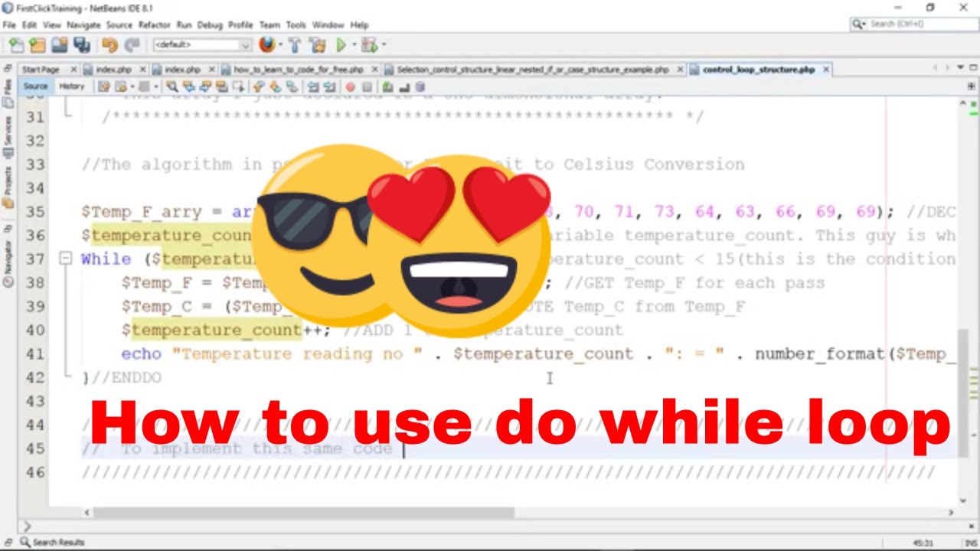The height and width of the screenshot is (551, 980).
Task: Close the Start Page tab
Action: click(74, 70)
